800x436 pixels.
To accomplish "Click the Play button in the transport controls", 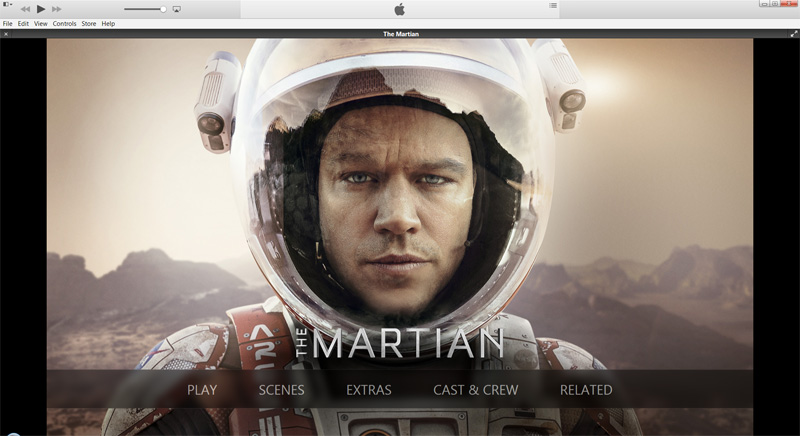I will pos(41,9).
